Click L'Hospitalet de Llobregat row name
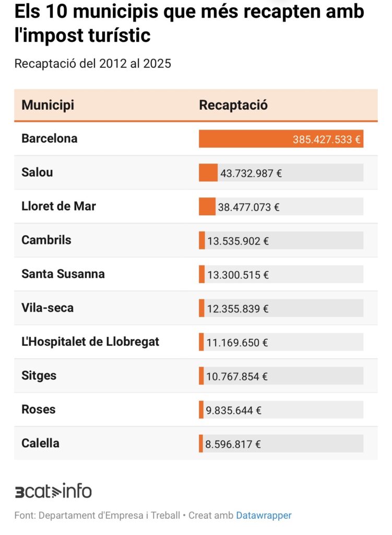Image resolution: width=392 pixels, height=535 pixels. pyautogui.click(x=90, y=342)
